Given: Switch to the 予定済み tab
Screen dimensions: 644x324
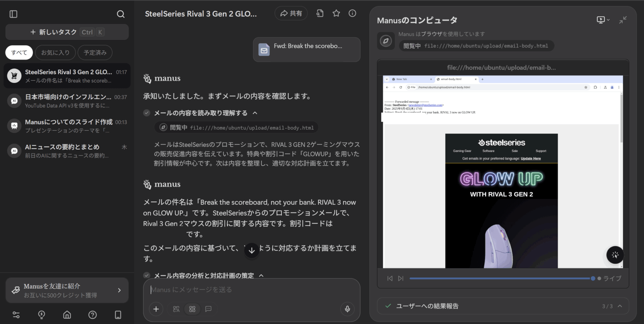Looking at the screenshot, I should (x=95, y=52).
